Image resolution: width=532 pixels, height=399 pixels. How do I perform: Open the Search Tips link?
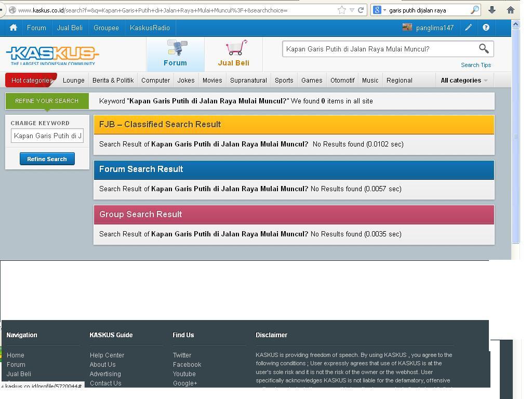[x=475, y=65]
